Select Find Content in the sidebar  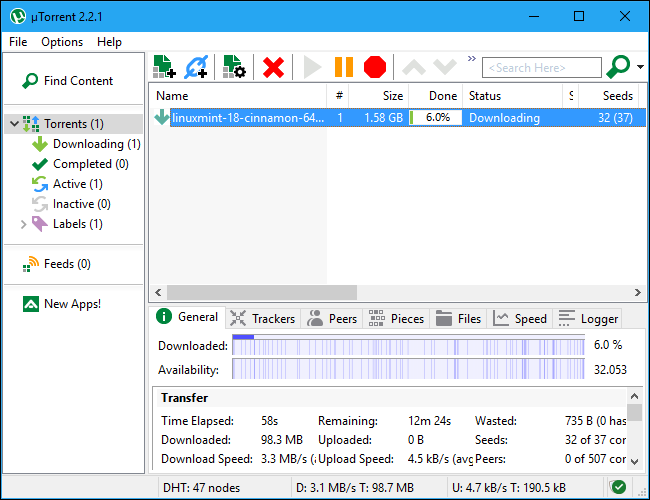67,81
